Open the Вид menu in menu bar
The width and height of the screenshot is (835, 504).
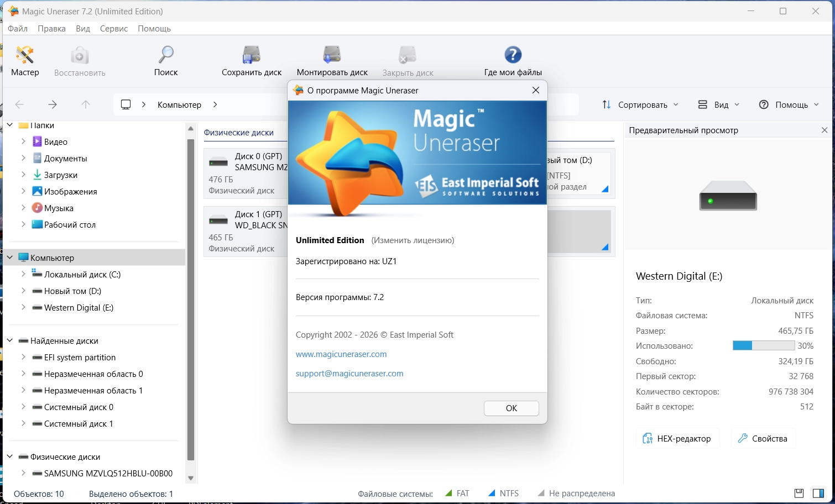[83, 29]
